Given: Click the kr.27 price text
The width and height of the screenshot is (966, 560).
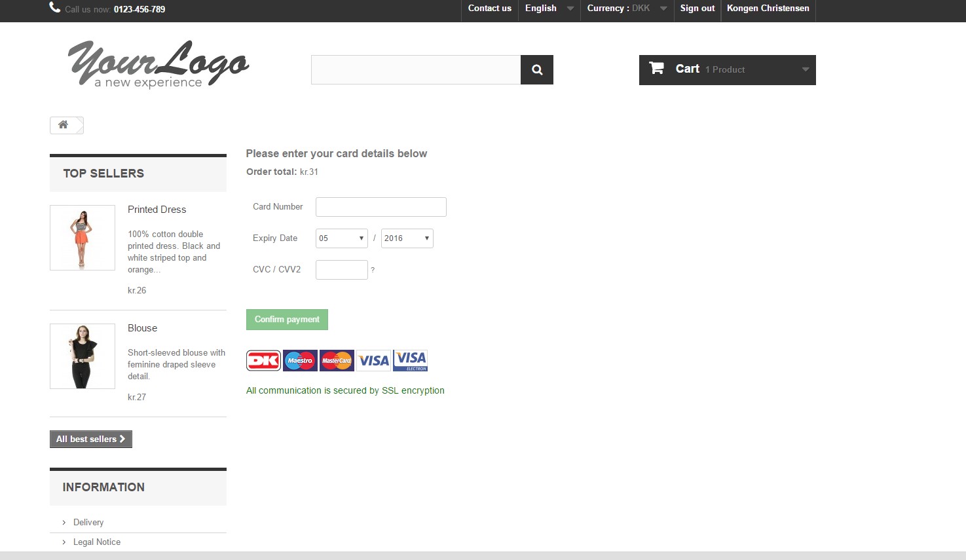Looking at the screenshot, I should [x=137, y=398].
